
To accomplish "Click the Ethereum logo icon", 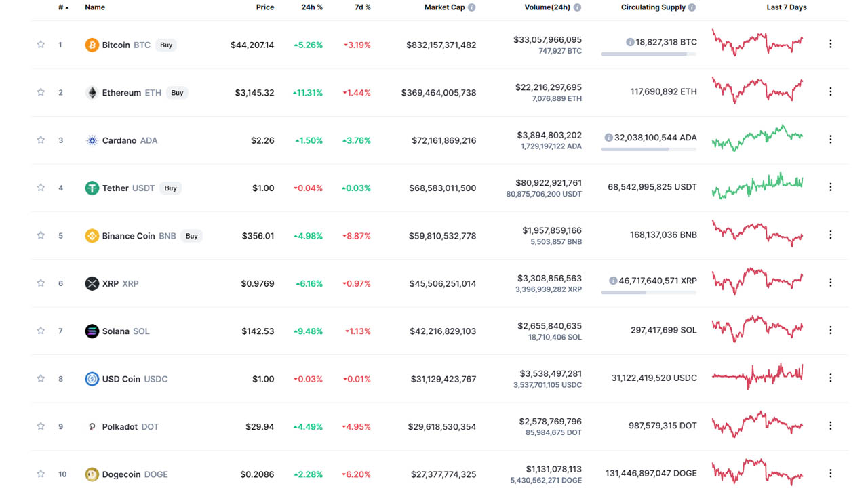I will 92,93.
